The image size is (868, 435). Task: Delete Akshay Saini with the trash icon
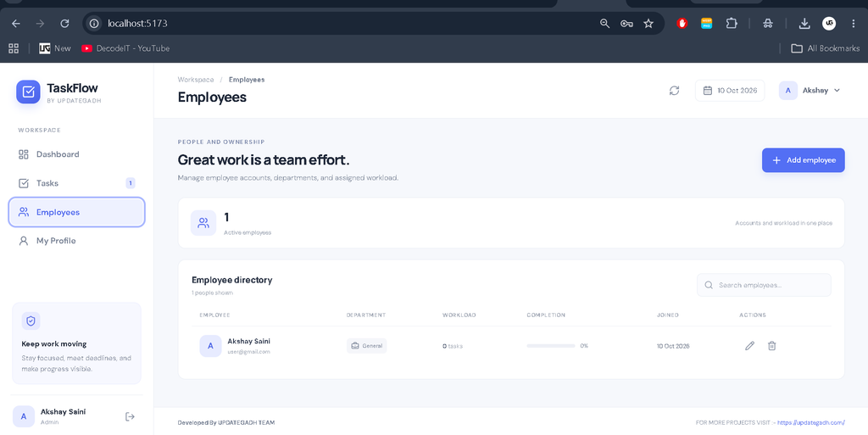tap(771, 346)
